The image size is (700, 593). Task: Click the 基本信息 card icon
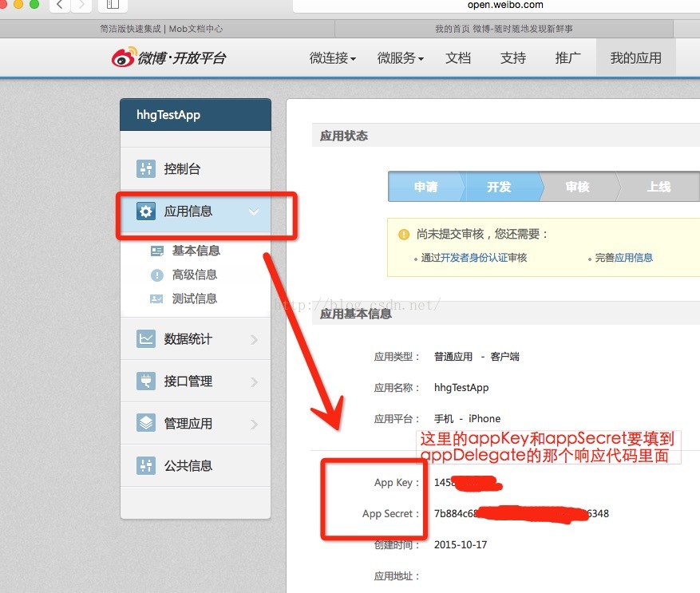point(156,251)
